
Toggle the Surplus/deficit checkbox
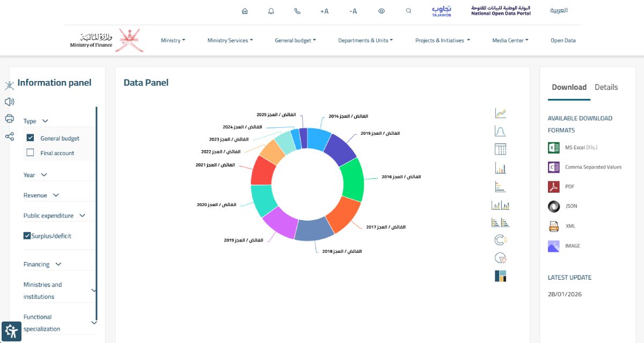tap(27, 236)
